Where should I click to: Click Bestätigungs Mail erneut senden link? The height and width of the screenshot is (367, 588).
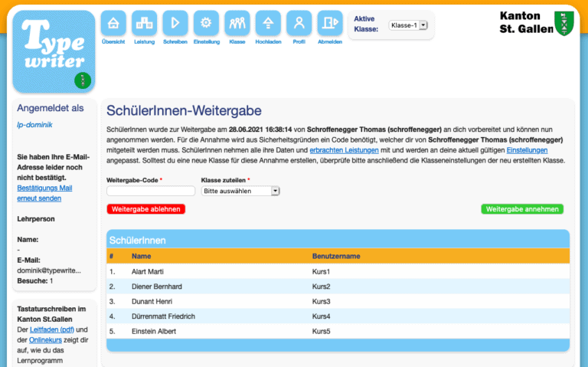click(x=44, y=193)
